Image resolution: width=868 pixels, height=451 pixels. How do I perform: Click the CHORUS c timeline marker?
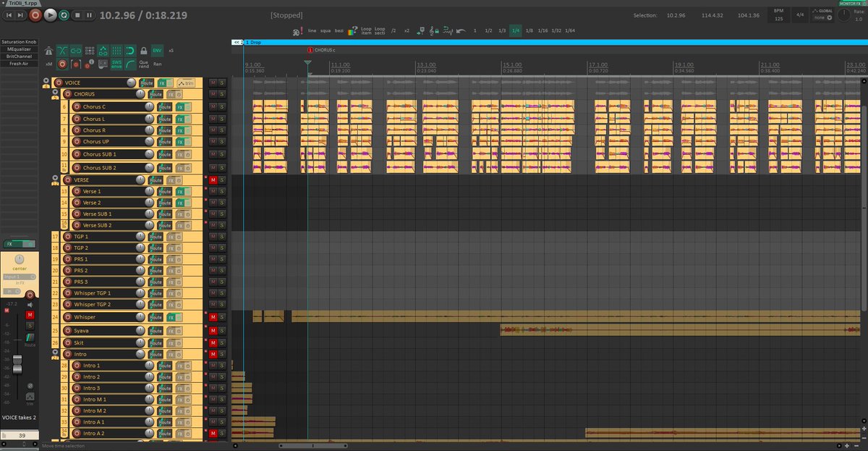click(322, 50)
